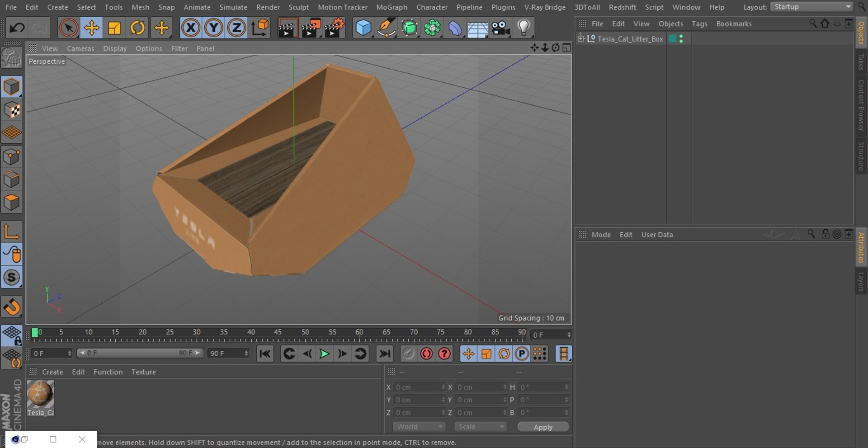
Task: Expand the Tesla_Cat_Litter_Box object tree
Action: (x=581, y=38)
